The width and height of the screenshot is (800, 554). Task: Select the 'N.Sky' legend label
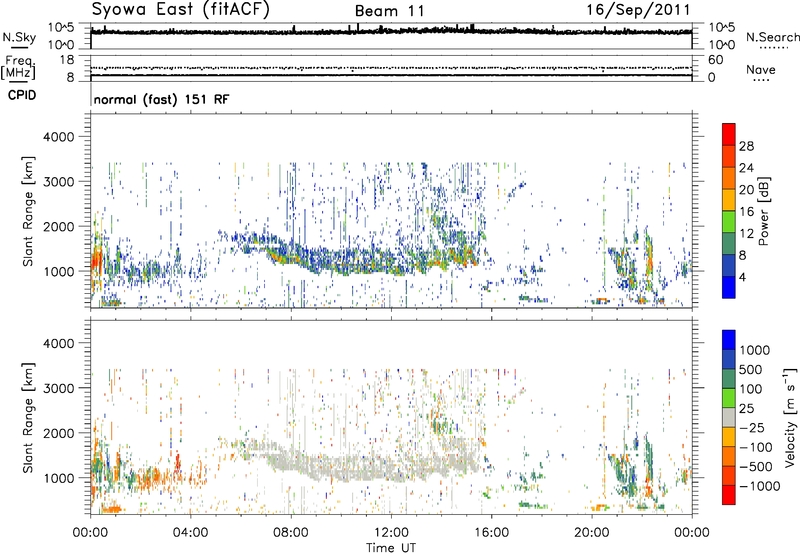(19, 37)
